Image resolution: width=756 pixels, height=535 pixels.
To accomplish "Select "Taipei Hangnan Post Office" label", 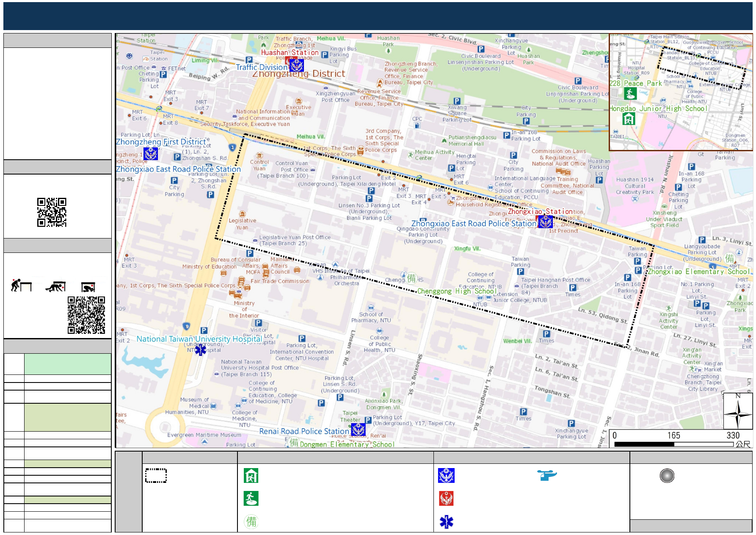I will coord(556,280).
